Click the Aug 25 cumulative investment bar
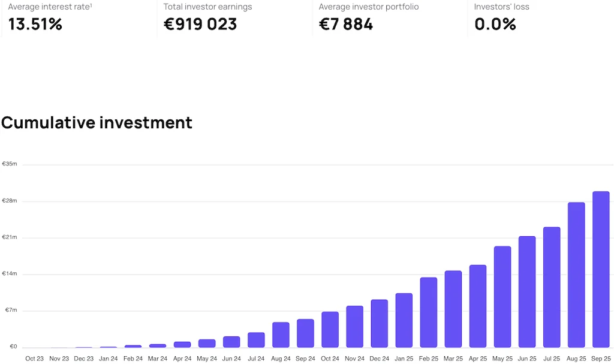 (576, 275)
